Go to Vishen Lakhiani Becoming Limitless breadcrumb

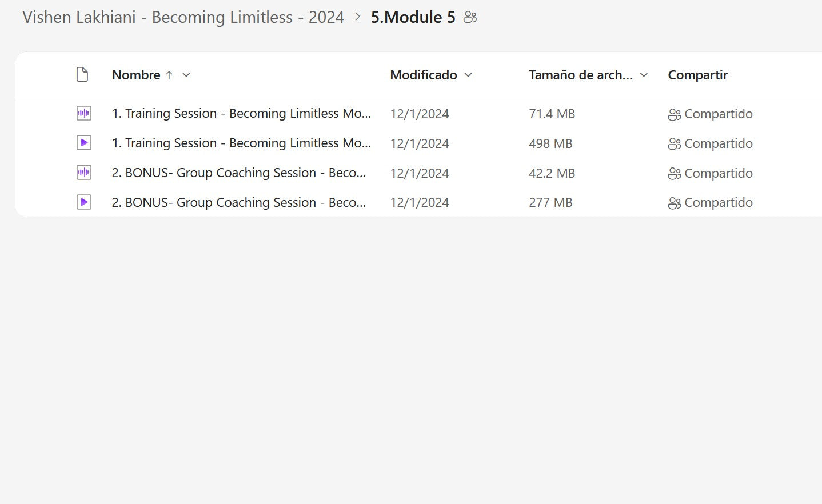[x=183, y=17]
